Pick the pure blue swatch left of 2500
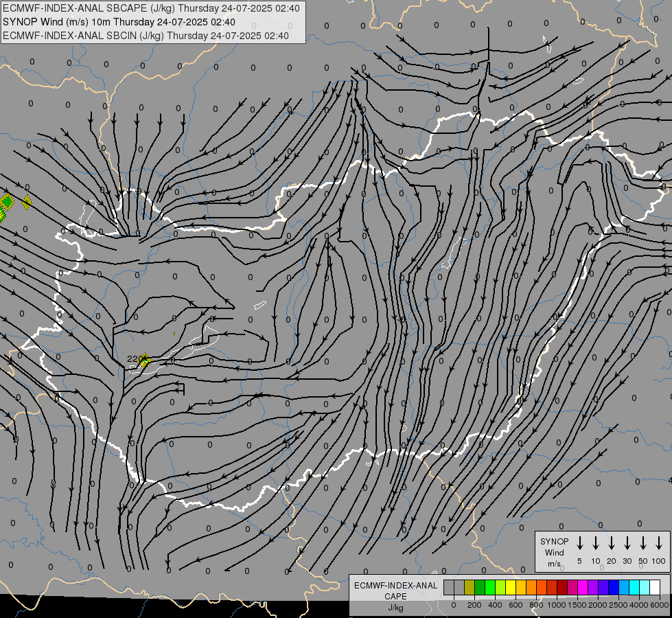Viewport: 672px width, 618px height. [614, 587]
